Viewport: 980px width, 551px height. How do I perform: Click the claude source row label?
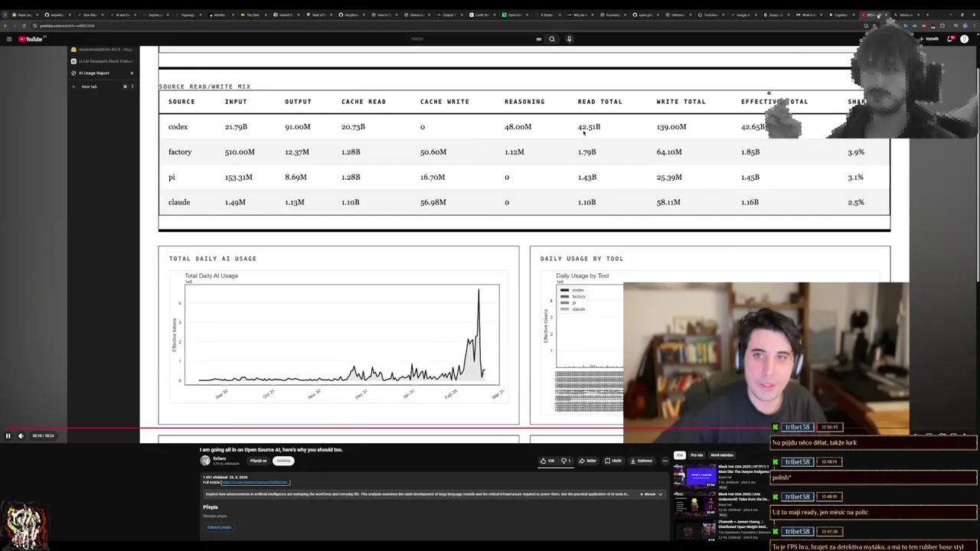tap(179, 202)
